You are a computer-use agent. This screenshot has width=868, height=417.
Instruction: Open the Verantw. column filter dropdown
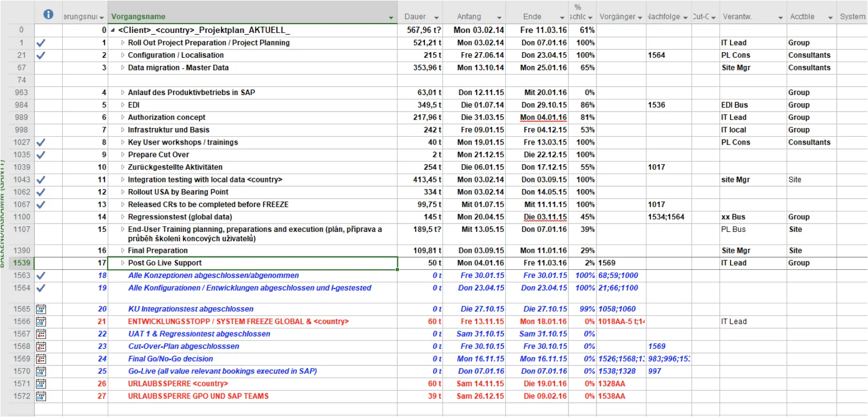[x=780, y=18]
